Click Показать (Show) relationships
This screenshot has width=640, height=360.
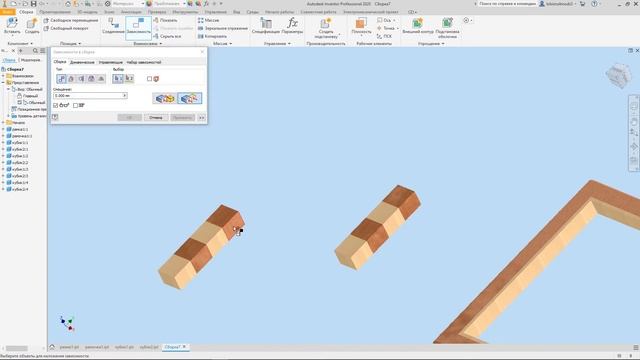pos(165,20)
